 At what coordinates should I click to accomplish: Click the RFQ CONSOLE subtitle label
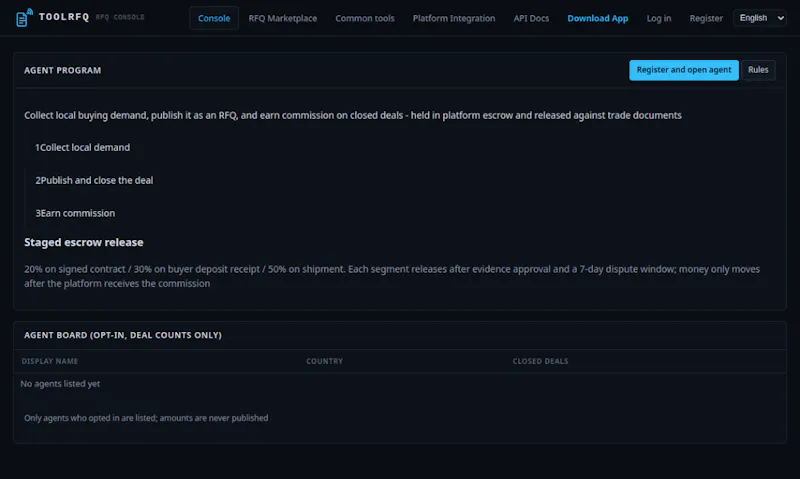point(120,17)
